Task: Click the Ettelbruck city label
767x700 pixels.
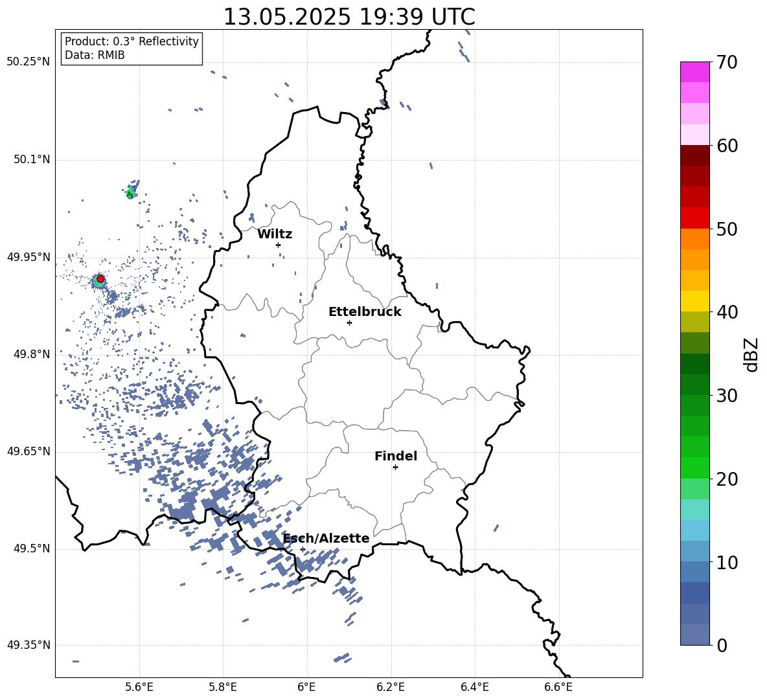Action: click(365, 312)
